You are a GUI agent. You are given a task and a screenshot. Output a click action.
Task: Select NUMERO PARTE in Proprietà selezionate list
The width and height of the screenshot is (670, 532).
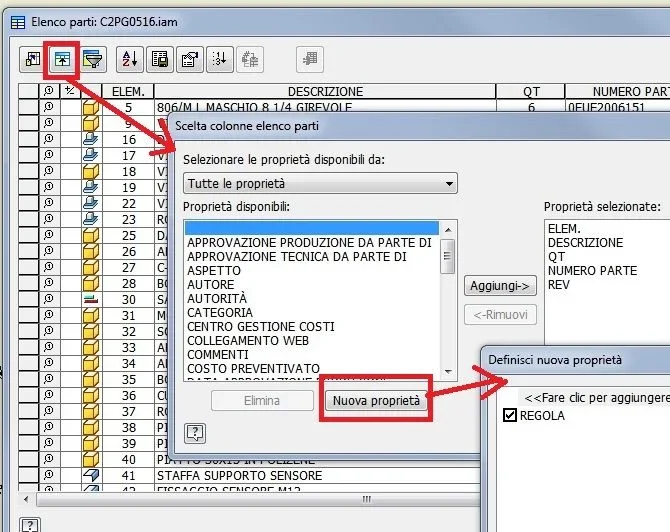click(592, 270)
